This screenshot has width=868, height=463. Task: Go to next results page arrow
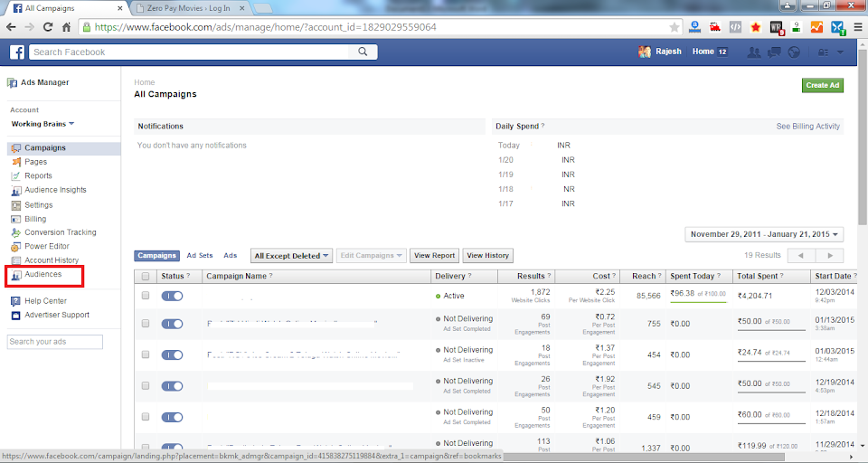[830, 255]
